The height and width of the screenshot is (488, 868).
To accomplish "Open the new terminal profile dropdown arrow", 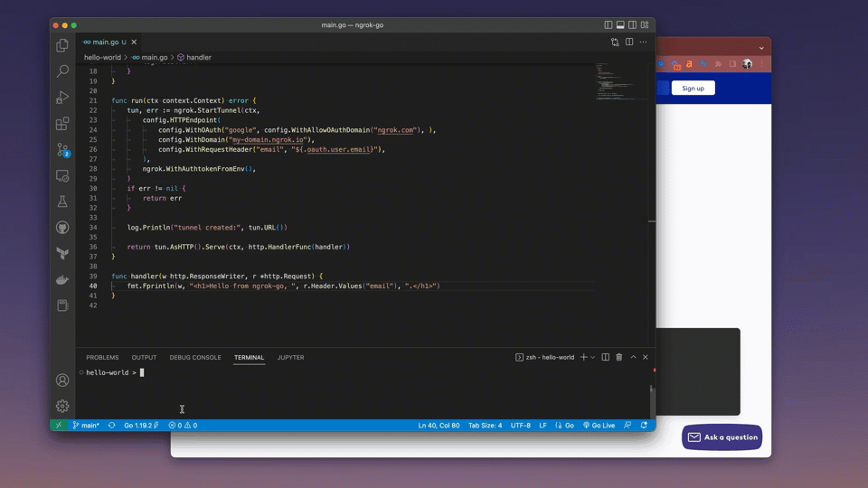I will 593,358.
